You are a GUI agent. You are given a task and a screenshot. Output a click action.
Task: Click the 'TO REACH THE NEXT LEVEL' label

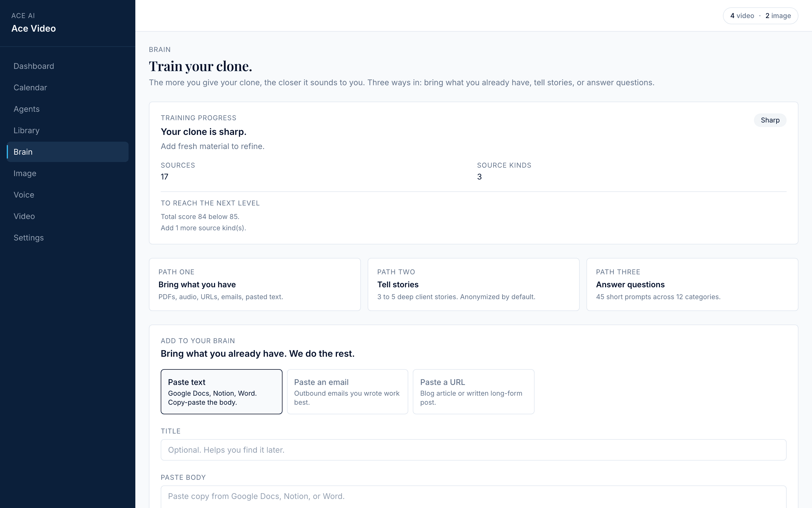(x=210, y=203)
